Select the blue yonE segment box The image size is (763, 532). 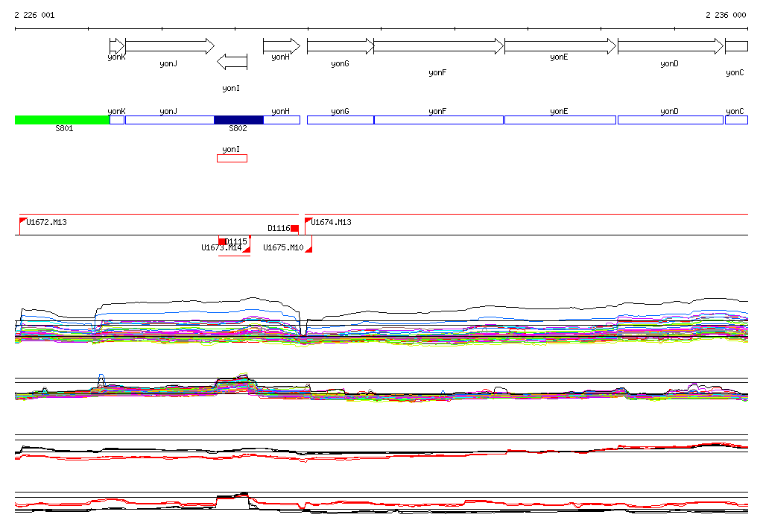pyautogui.click(x=560, y=120)
